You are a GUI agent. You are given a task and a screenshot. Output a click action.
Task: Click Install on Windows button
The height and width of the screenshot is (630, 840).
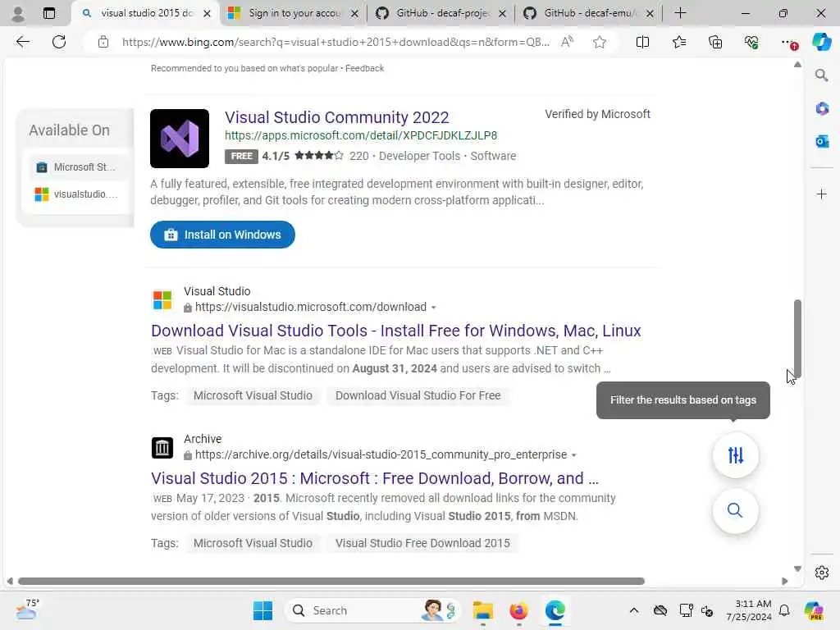pyautogui.click(x=222, y=235)
